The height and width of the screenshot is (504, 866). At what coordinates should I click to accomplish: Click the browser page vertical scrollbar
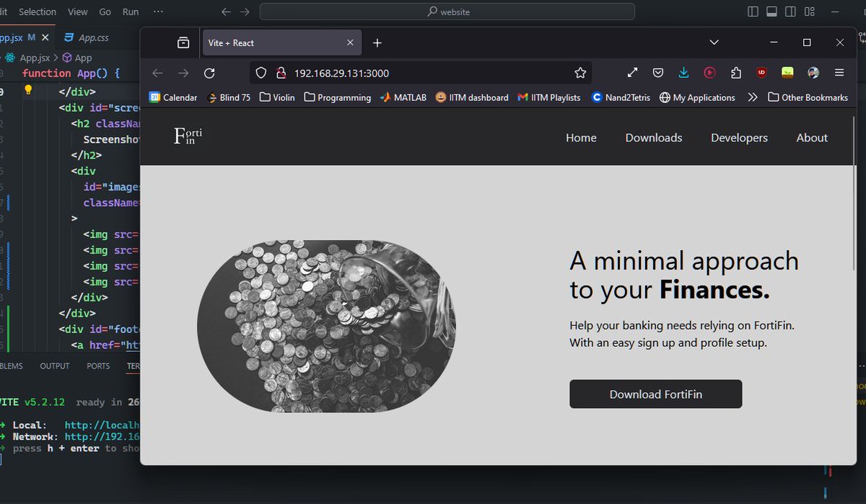pos(854,193)
